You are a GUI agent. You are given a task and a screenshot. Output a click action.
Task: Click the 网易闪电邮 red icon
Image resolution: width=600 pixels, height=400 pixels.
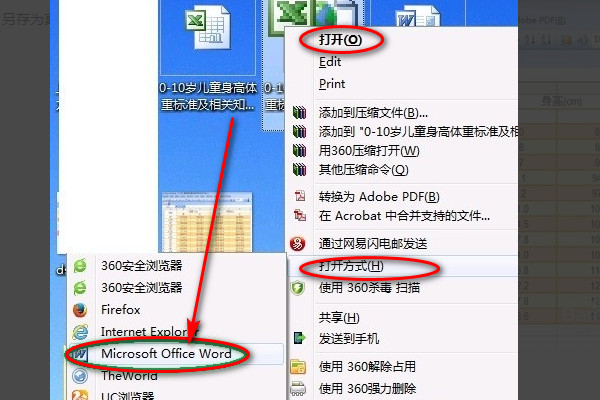(297, 243)
